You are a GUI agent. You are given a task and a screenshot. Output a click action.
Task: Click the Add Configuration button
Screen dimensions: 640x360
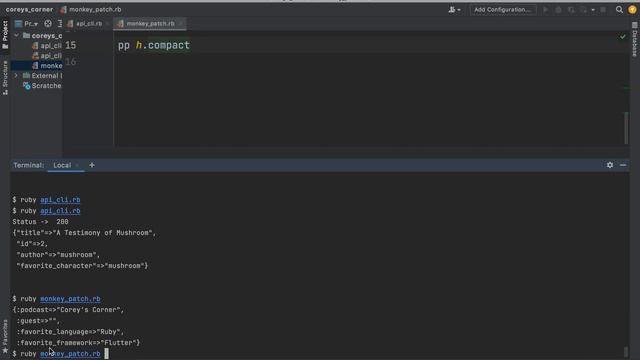point(503,9)
